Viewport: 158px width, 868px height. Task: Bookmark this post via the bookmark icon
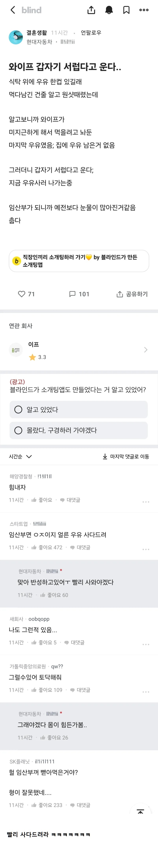126,10
